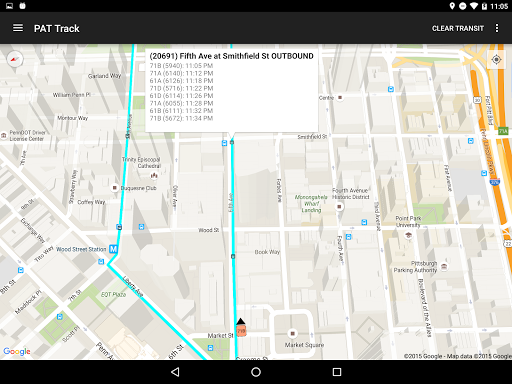This screenshot has width=512, height=384.
Task: Tap the Android home navigation button
Action: (x=256, y=372)
